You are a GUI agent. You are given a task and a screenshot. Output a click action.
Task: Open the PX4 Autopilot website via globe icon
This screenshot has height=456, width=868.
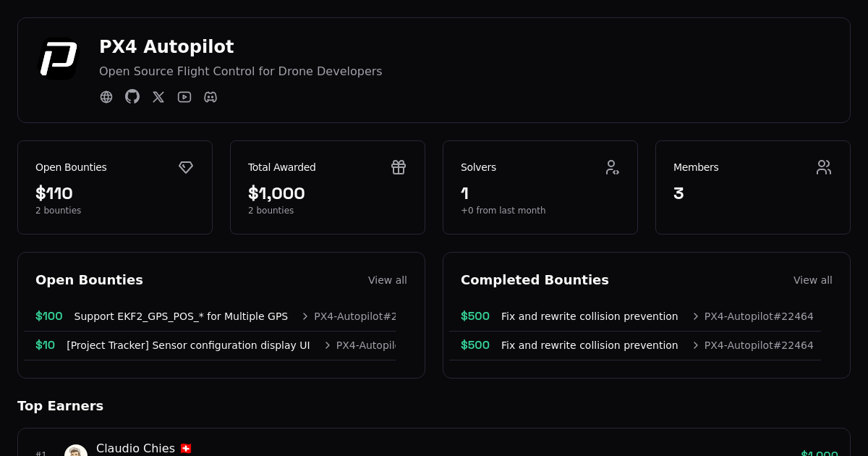tap(106, 96)
